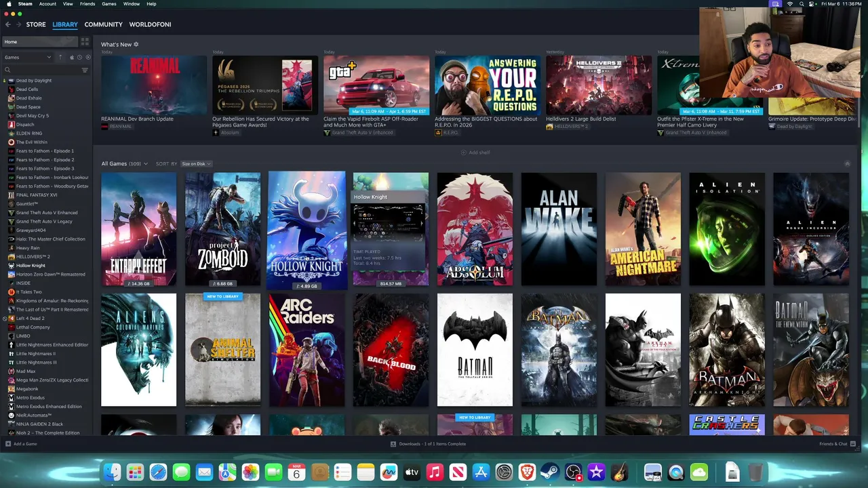The image size is (868, 488).
Task: Open GarageBand from the Dock
Action: (619, 472)
